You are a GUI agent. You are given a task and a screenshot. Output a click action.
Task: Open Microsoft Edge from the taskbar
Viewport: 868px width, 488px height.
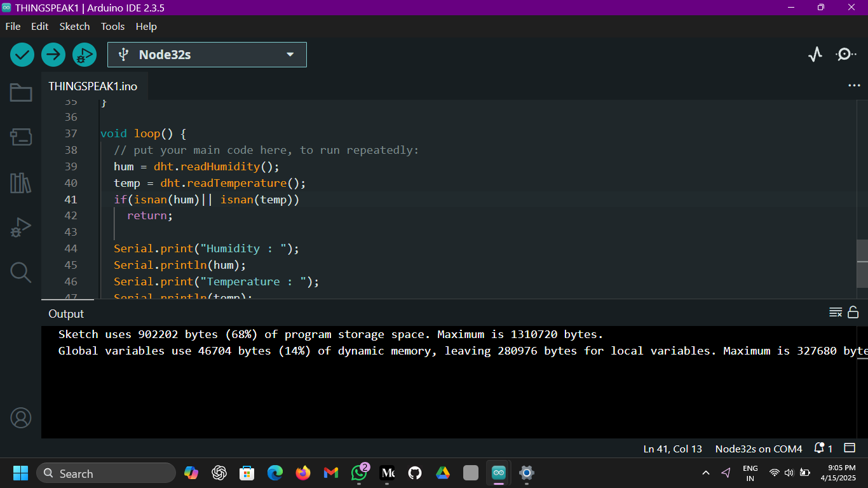pos(275,473)
